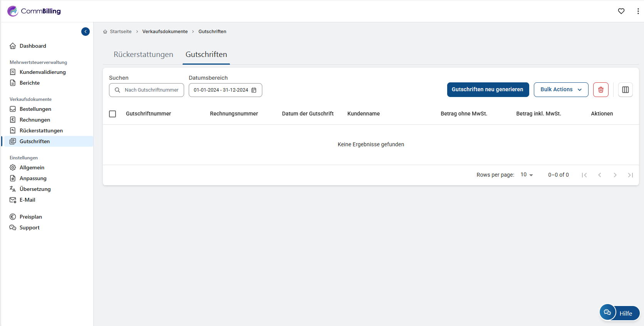Image resolution: width=644 pixels, height=326 pixels.
Task: Select the Gutschriften tab
Action: coord(206,55)
